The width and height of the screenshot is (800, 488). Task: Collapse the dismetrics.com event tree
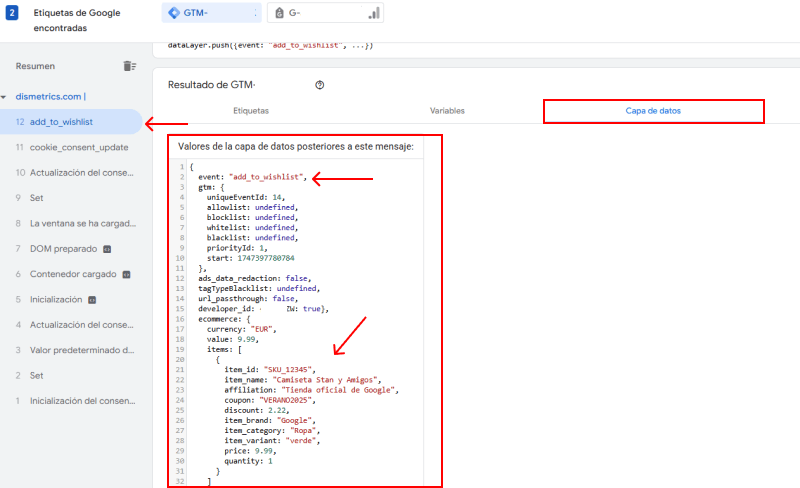(4, 97)
